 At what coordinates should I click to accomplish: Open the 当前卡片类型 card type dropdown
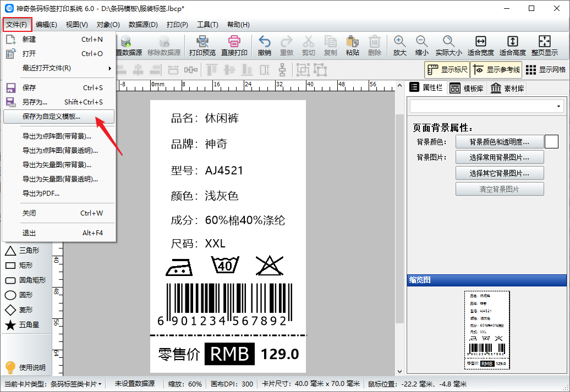pyautogui.click(x=75, y=384)
